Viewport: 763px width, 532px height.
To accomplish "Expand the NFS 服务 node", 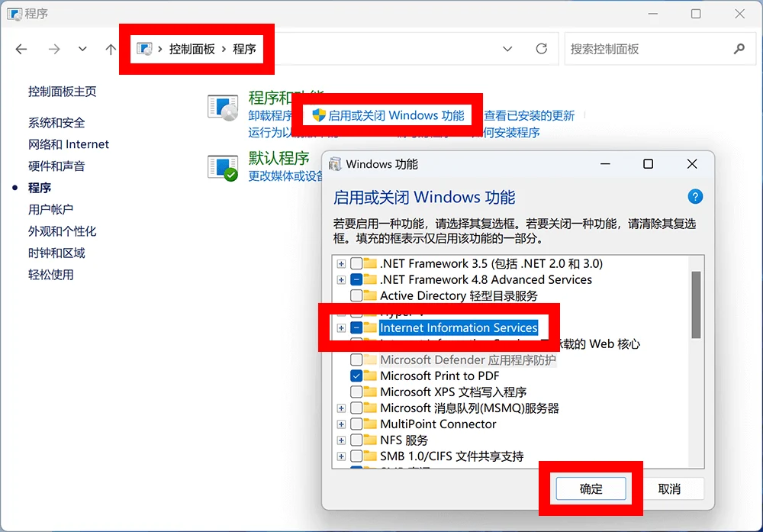I will [341, 440].
